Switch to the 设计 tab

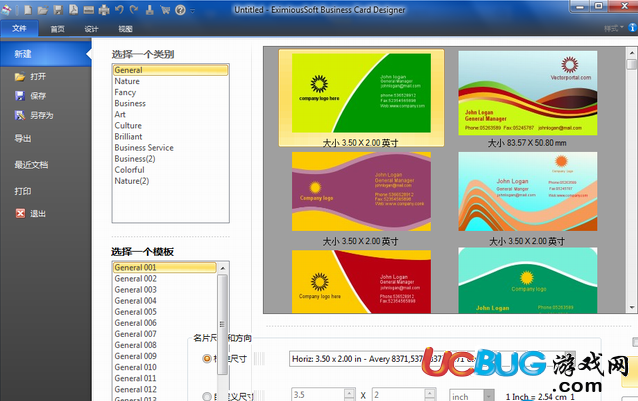coord(91,28)
